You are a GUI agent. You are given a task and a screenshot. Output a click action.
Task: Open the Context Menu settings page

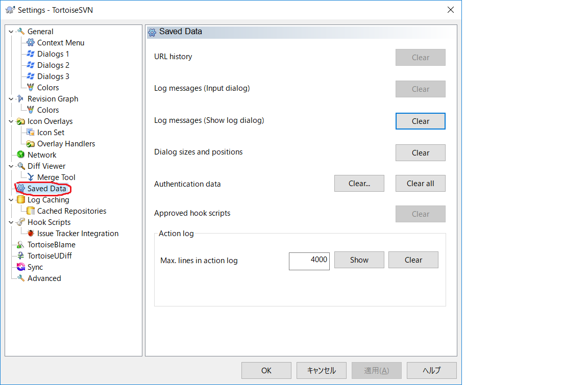(61, 43)
